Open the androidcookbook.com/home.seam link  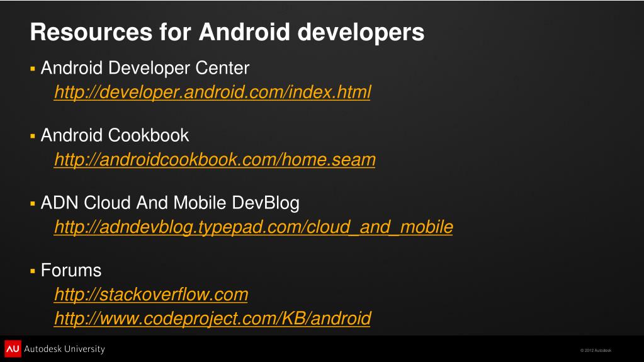(x=215, y=159)
